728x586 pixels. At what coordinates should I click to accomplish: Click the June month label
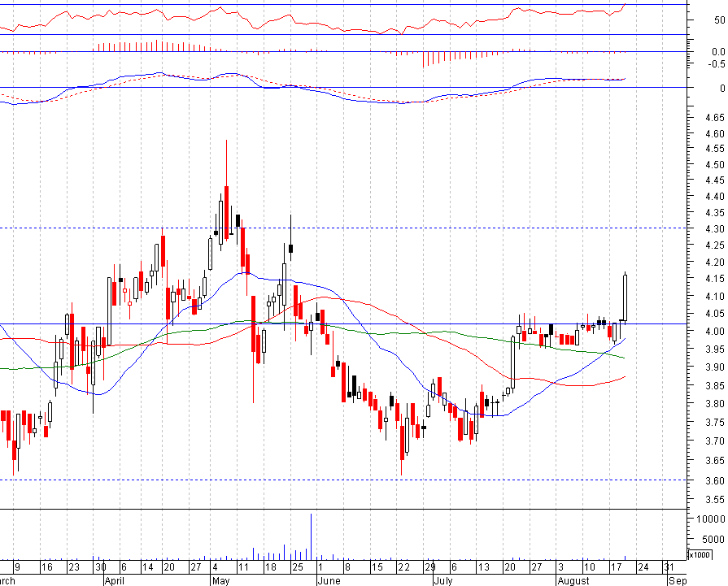(x=329, y=581)
